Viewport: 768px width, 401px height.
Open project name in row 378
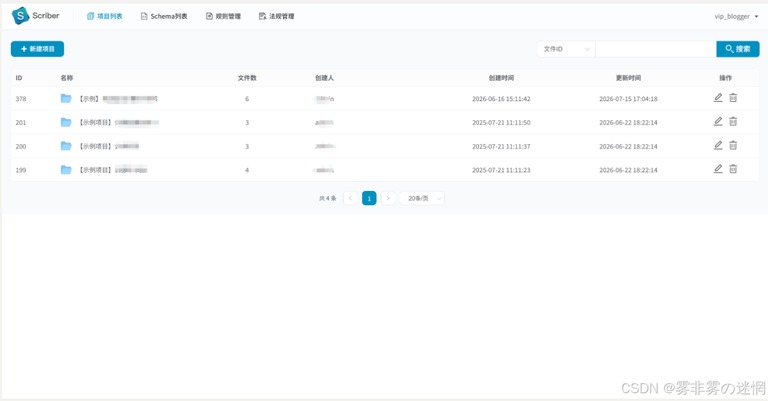click(118, 99)
